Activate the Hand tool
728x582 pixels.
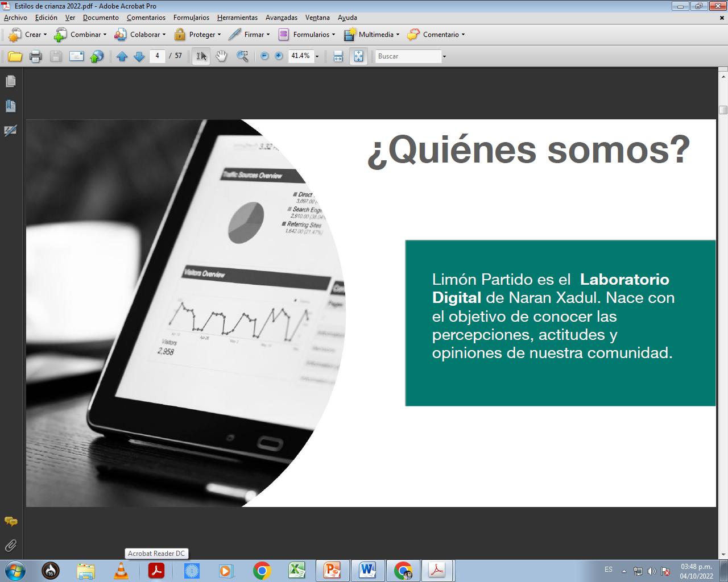[221, 56]
